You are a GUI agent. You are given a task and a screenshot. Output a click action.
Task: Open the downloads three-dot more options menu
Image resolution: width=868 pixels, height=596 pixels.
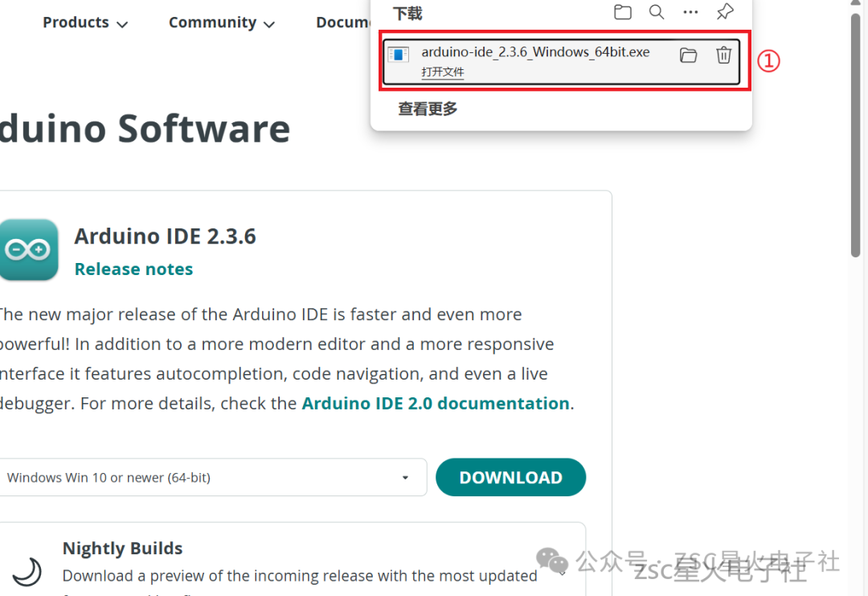(x=690, y=12)
